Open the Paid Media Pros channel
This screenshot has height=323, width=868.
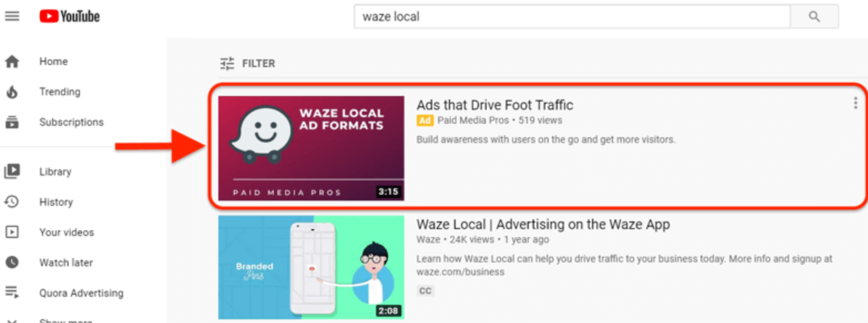pos(473,120)
